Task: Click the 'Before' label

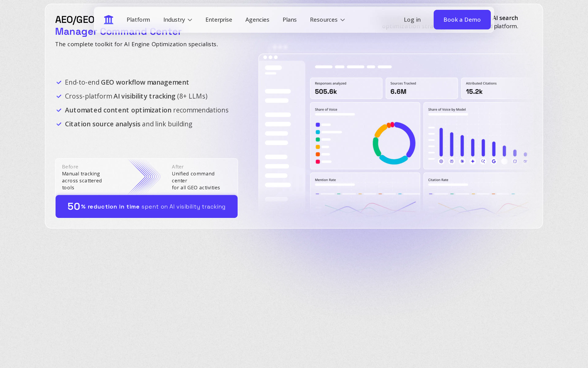Action: pos(70,167)
